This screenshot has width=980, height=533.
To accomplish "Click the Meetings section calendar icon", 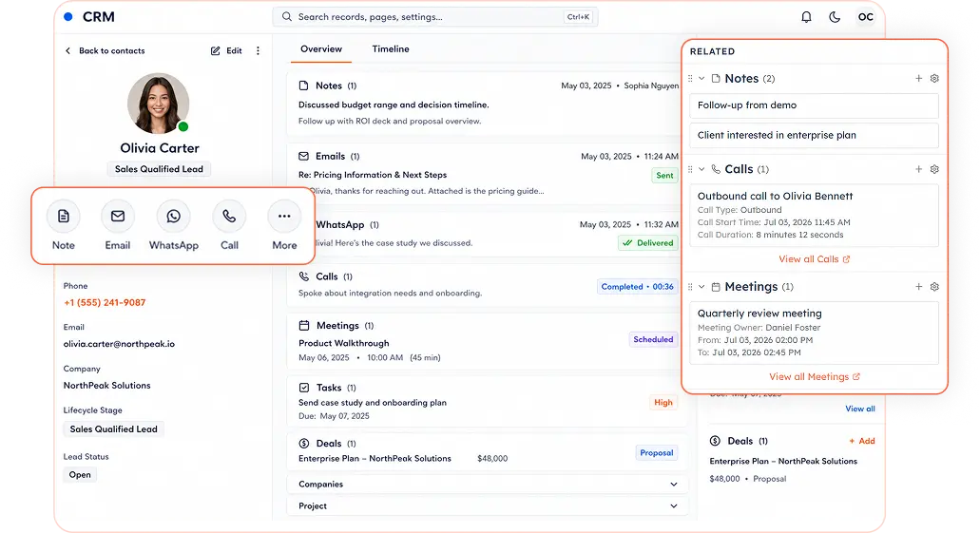I will tap(304, 326).
